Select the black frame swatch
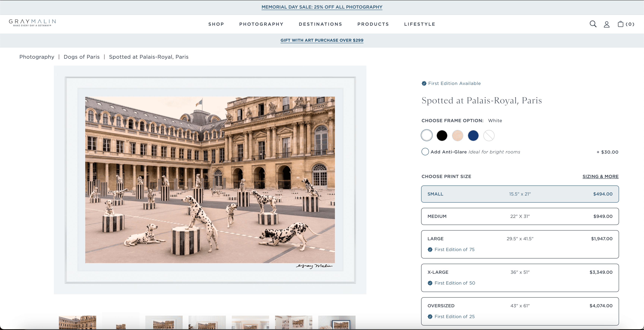This screenshot has width=644, height=330. 442,135
